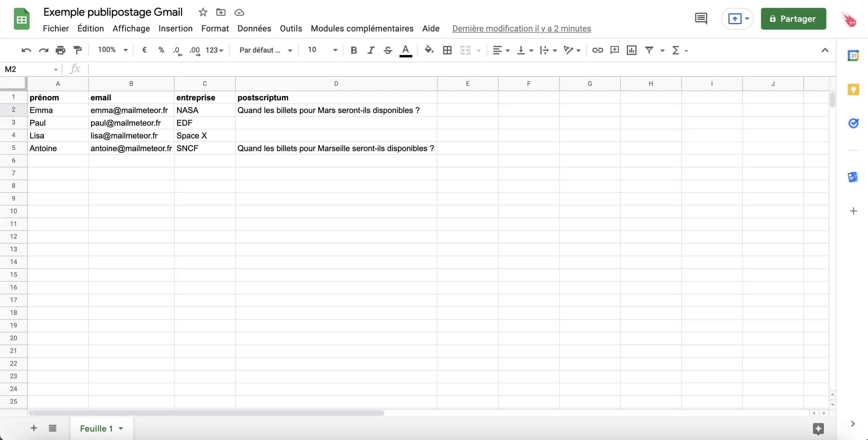Get add-ons with plus icon

[853, 211]
